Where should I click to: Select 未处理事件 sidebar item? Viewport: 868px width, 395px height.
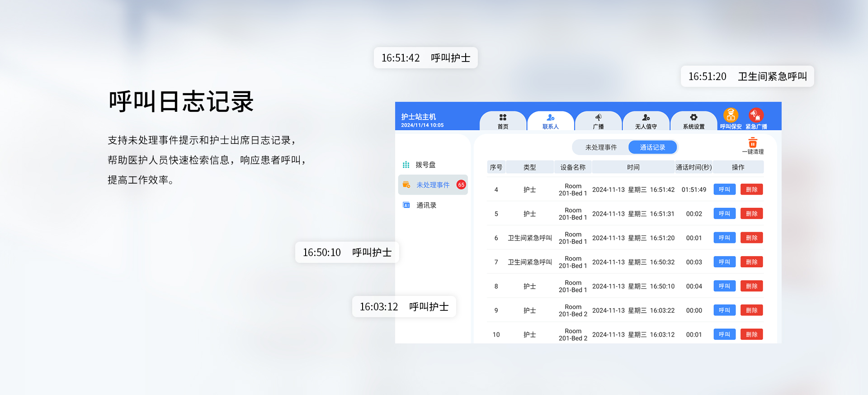433,185
